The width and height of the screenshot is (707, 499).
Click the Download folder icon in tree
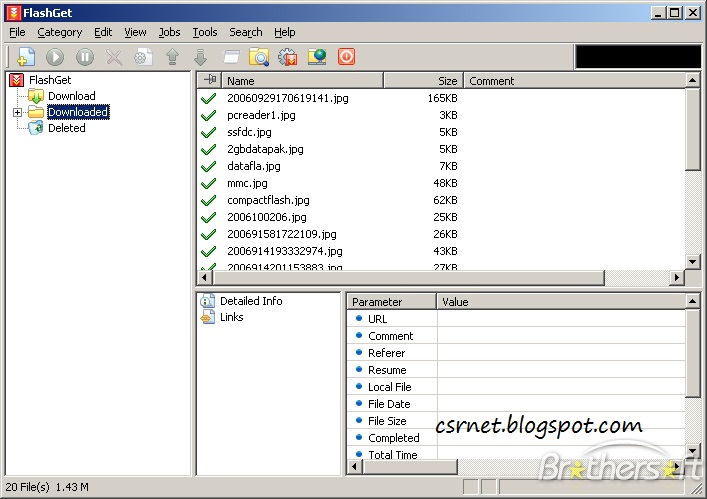click(36, 96)
